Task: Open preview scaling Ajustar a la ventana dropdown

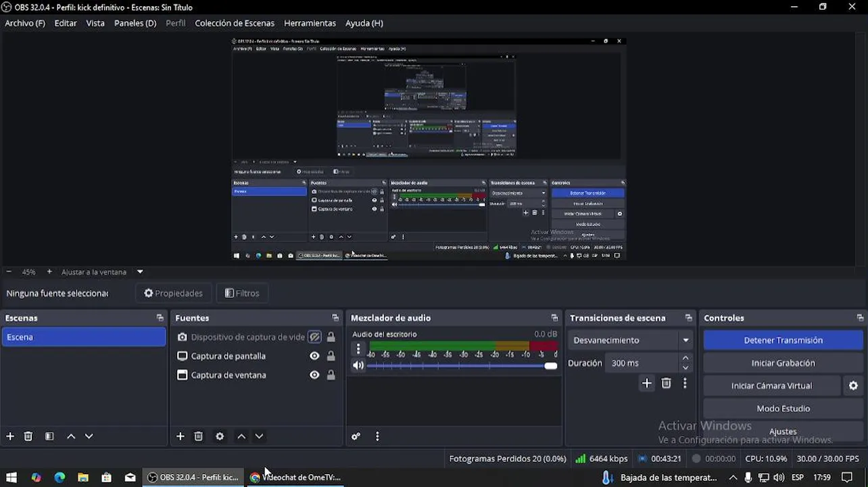Action: [x=140, y=272]
